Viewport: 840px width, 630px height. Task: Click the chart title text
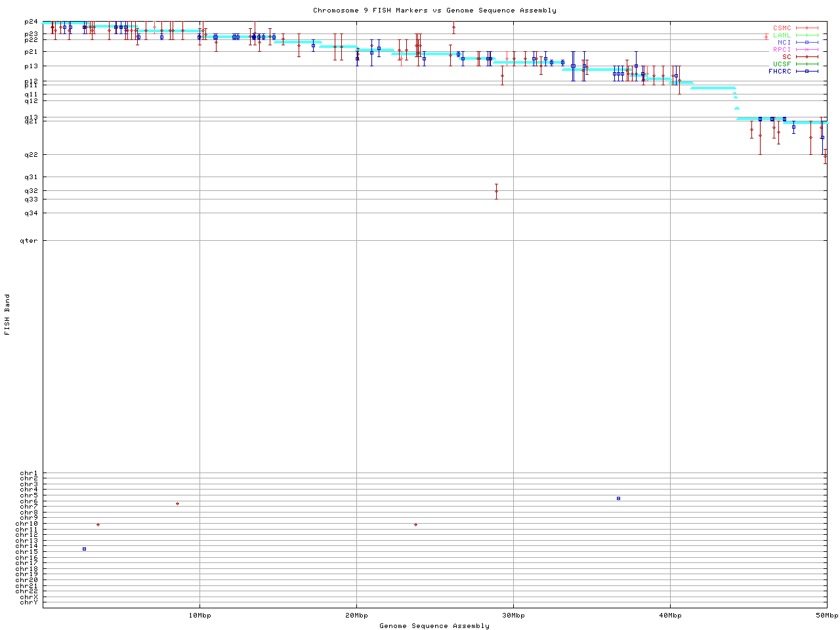(434, 10)
